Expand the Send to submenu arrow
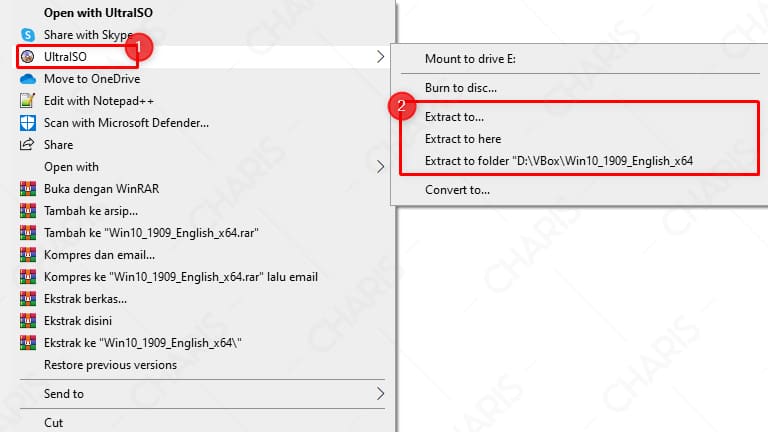The width and height of the screenshot is (768, 432). click(381, 394)
